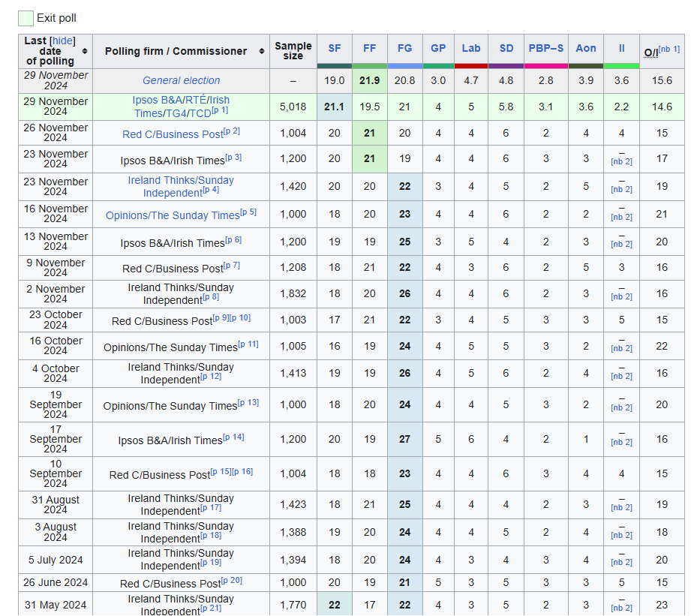Click the Sample size column header
The width and height of the screenshot is (700, 616).
point(293,51)
